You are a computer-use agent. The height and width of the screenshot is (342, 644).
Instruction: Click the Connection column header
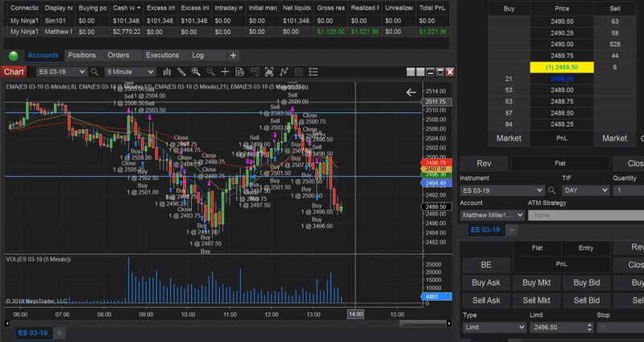(x=24, y=8)
